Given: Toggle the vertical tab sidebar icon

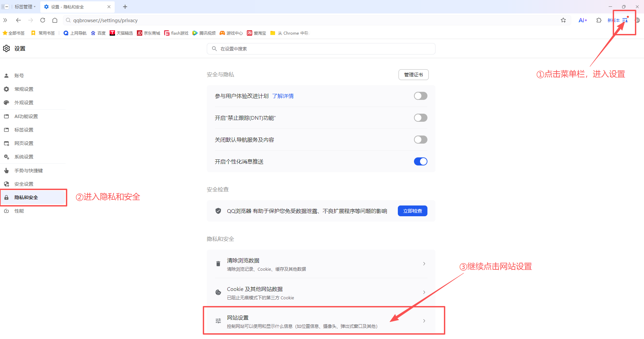Looking at the screenshot, I should point(5,7).
